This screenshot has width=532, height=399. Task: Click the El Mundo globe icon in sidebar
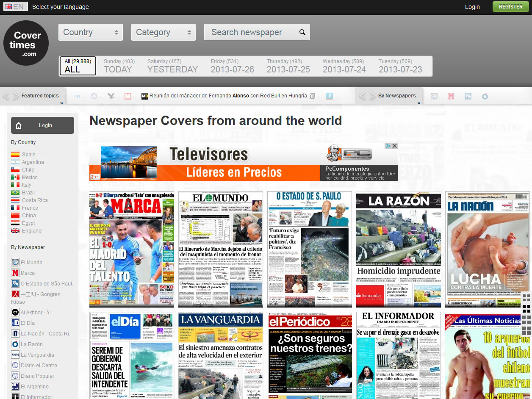point(15,262)
